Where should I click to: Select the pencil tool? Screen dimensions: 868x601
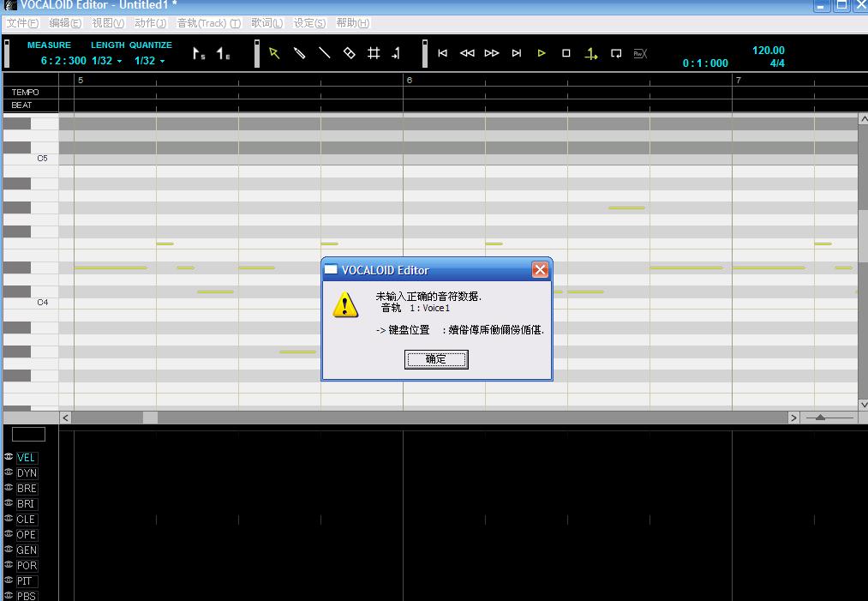300,53
